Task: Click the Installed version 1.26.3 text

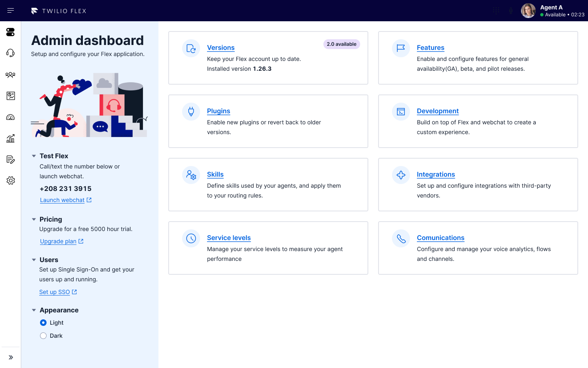Action: (x=239, y=69)
